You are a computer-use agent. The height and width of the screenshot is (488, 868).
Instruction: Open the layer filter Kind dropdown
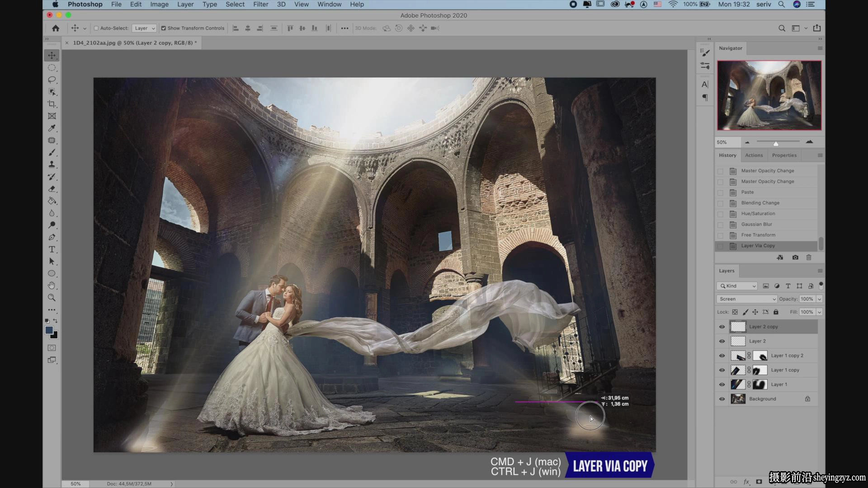[737, 286]
